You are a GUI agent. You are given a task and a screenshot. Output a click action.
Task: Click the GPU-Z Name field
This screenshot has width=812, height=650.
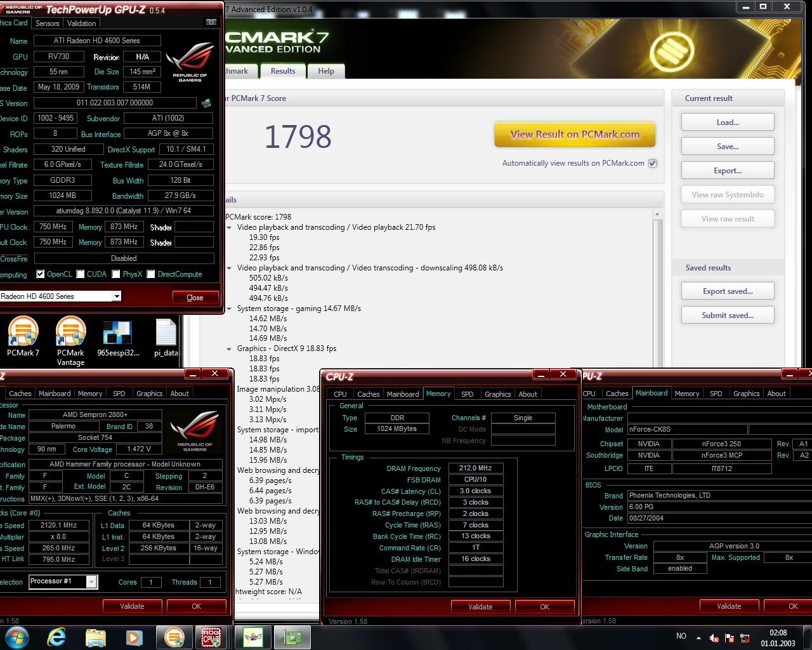[97, 41]
